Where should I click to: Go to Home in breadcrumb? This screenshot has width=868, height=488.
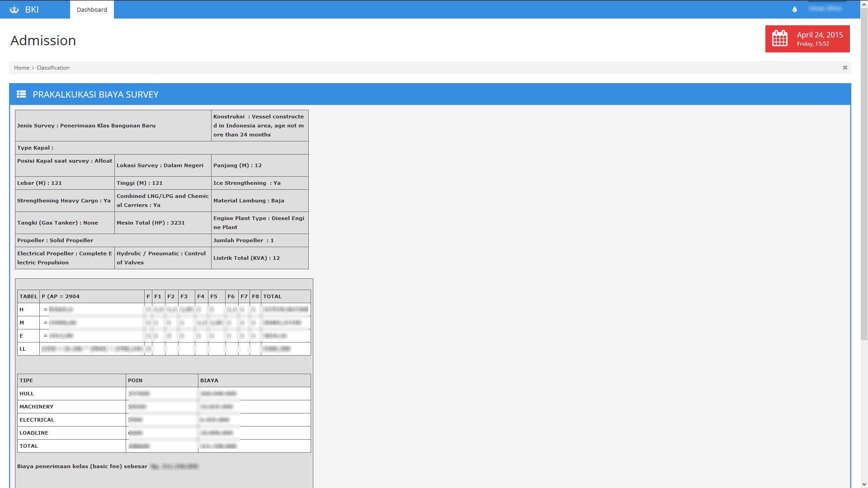(x=21, y=68)
